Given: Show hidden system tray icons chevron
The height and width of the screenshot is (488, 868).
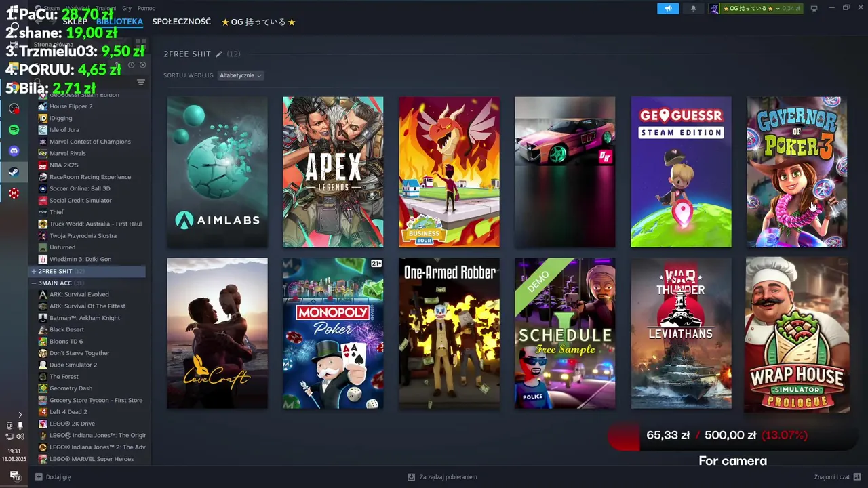Looking at the screenshot, I should (20, 414).
